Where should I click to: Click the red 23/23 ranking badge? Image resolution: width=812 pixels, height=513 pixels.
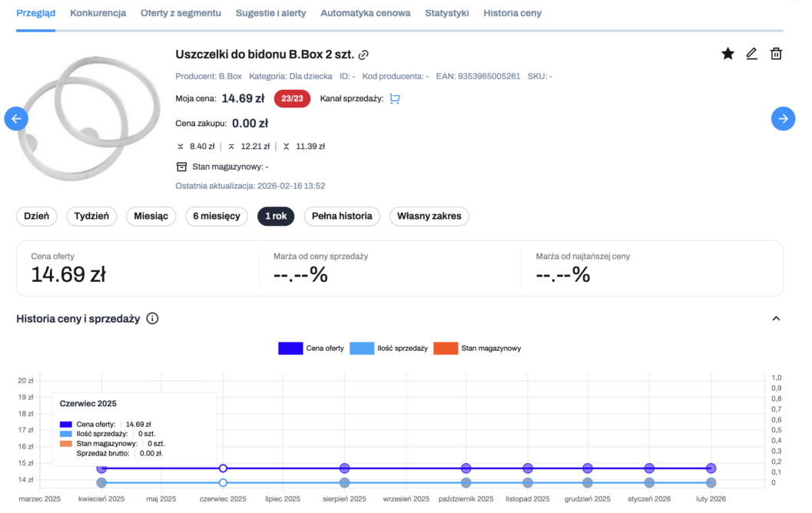pos(292,98)
